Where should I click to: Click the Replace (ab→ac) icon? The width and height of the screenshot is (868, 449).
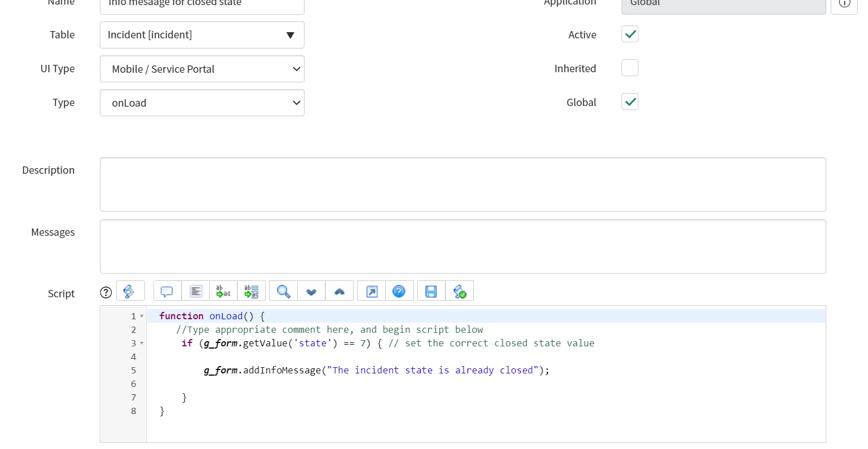click(x=223, y=291)
